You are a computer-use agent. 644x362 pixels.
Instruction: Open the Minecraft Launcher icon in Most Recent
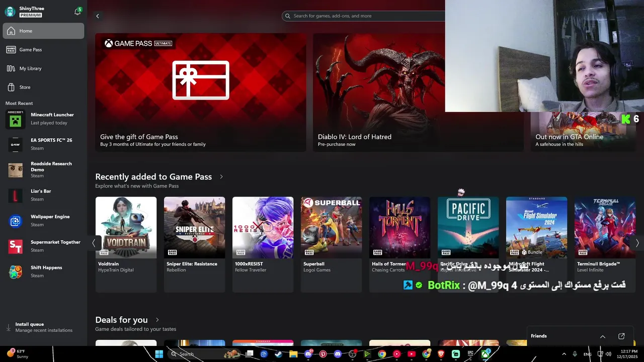(x=15, y=119)
